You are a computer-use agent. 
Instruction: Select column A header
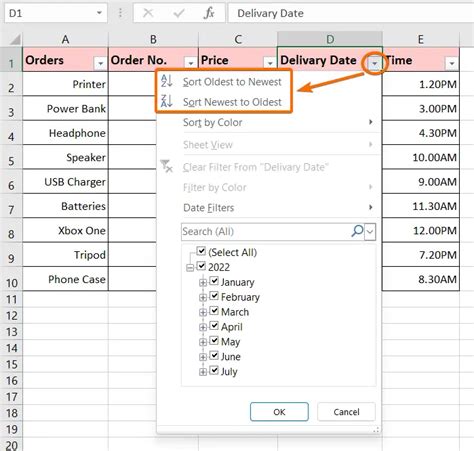click(x=65, y=39)
